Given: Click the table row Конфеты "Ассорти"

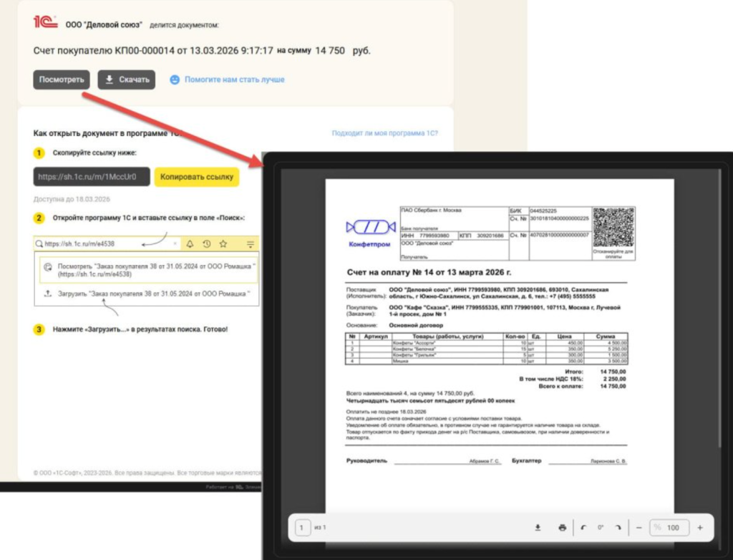Looking at the screenshot, I should tap(486, 343).
